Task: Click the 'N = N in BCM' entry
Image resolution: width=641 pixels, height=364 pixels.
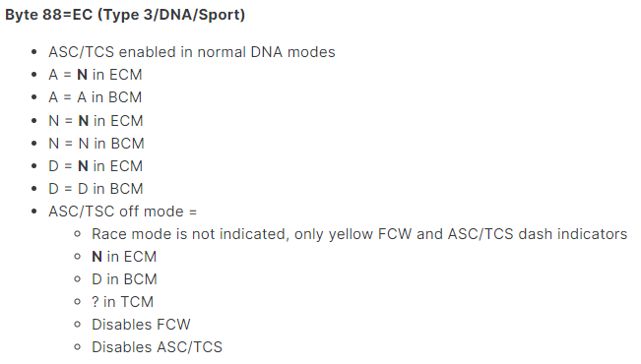Action: click(96, 144)
